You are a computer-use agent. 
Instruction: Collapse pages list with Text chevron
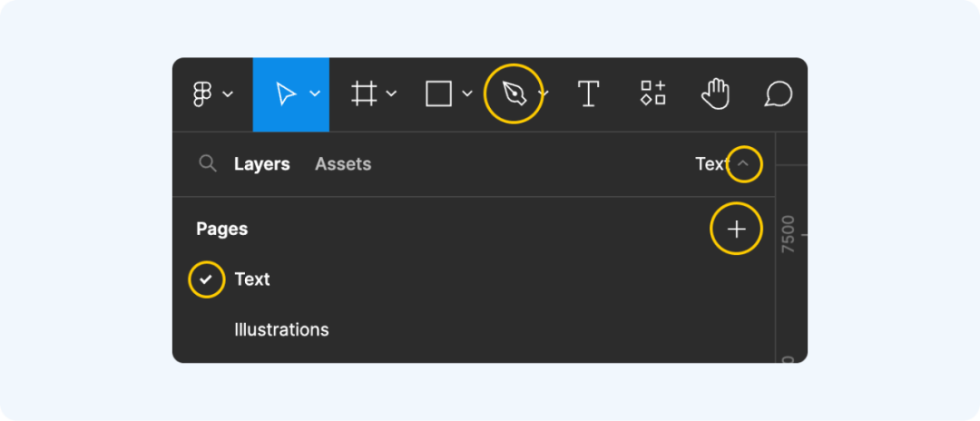pos(743,163)
